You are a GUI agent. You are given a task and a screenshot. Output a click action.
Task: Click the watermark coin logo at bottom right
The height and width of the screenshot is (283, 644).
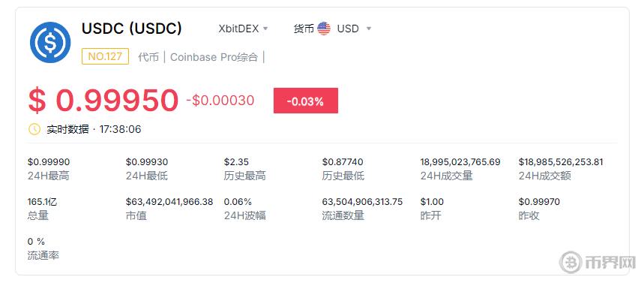[571, 261]
